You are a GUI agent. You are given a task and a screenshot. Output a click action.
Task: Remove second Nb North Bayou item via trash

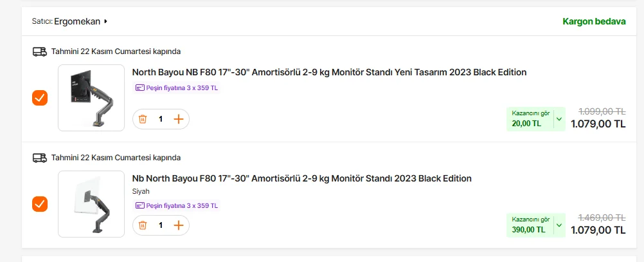143,225
